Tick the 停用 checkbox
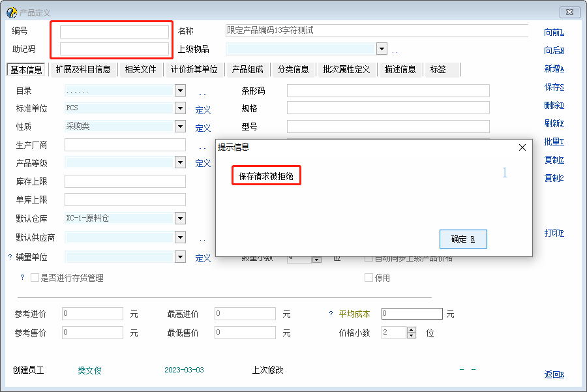The image size is (587, 392). (369, 278)
